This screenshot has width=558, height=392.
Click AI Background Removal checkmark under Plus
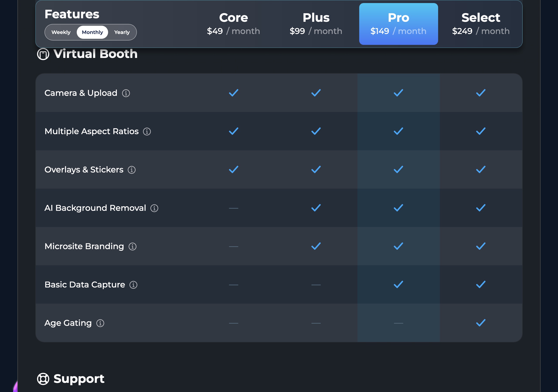316,208
